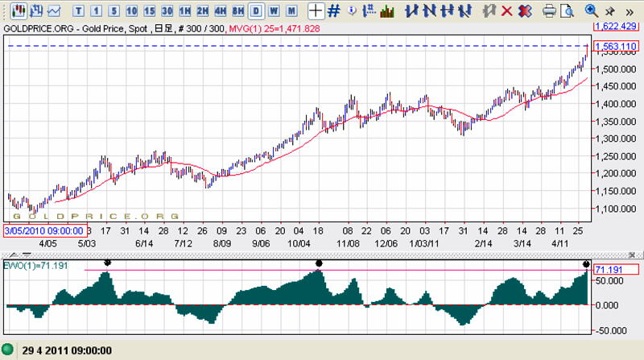Toggle the grid lines hash icon
The width and height of the screenshot is (644, 360).
click(x=334, y=11)
